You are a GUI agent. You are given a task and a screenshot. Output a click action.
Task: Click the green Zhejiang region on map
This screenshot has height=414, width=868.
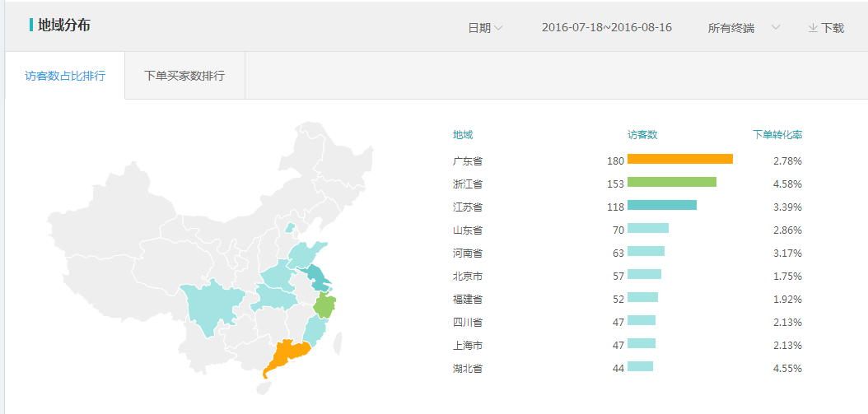(x=324, y=305)
